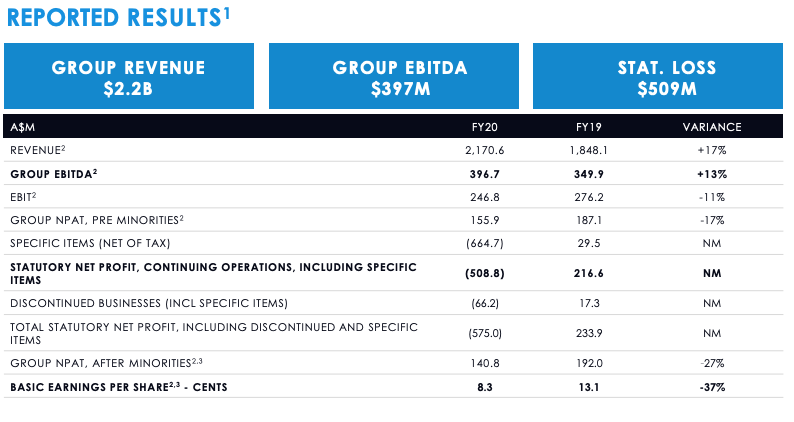Screen dimensions: 794x422
Task: Click the Reported Results heading
Action: tap(119, 17)
